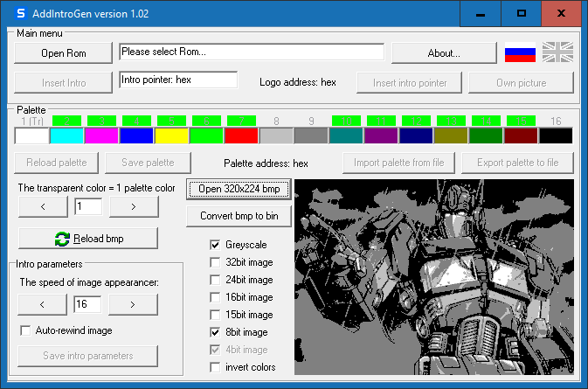Select blue palette swatch 4
The height and width of the screenshot is (389, 588).
click(x=136, y=135)
